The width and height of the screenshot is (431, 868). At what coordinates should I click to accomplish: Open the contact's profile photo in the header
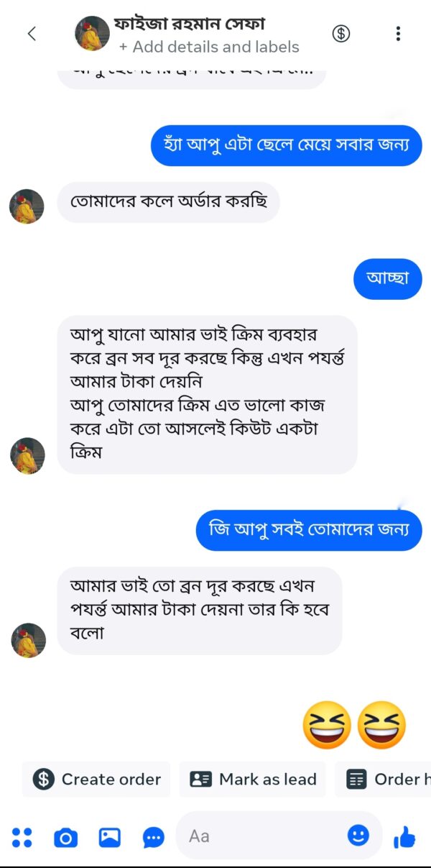[92, 33]
